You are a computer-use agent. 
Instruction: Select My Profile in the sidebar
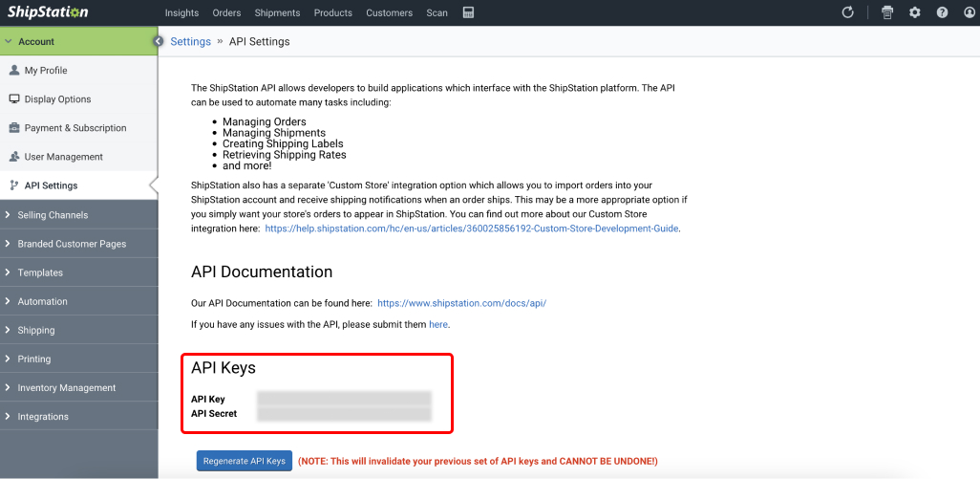pyautogui.click(x=78, y=70)
